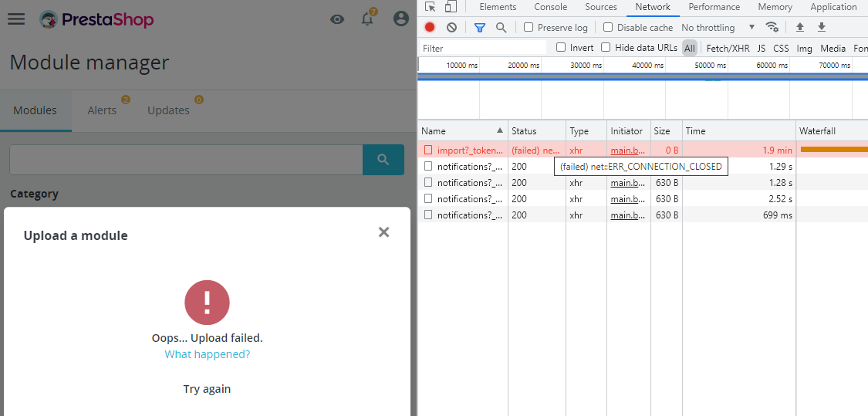The image size is (868, 416).
Task: Stop recording network log red button
Action: click(x=430, y=27)
